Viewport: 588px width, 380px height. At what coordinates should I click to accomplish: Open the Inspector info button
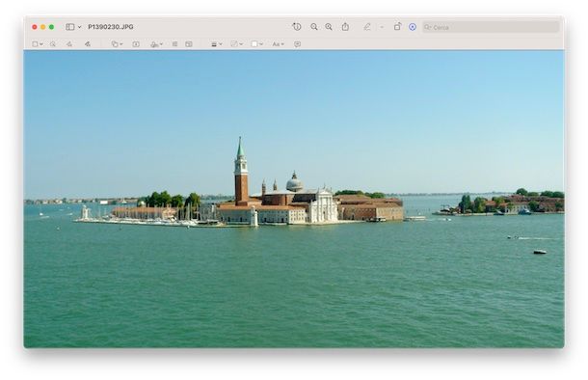tap(297, 27)
